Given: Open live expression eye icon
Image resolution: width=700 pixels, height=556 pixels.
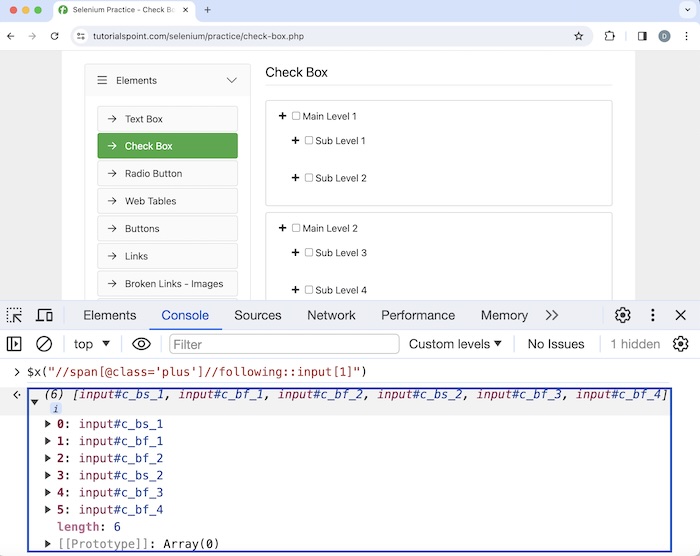Looking at the screenshot, I should point(141,344).
